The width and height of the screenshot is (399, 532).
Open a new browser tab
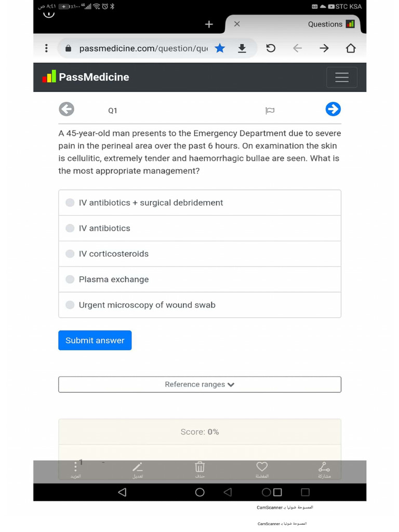(209, 24)
